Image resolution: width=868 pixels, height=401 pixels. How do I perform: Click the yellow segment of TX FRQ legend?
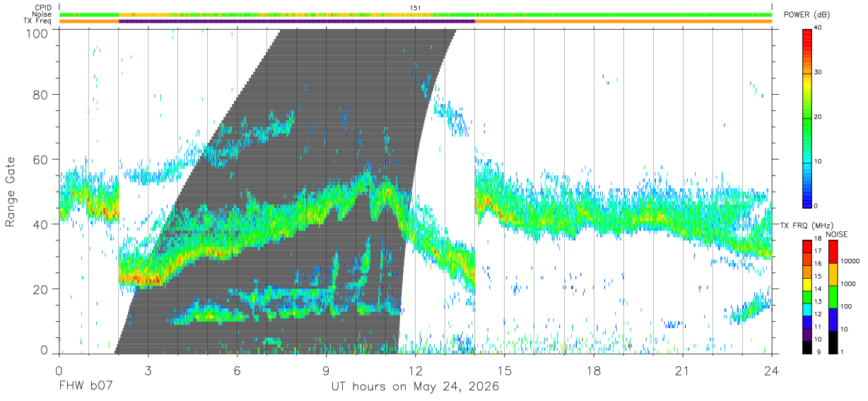[807, 284]
